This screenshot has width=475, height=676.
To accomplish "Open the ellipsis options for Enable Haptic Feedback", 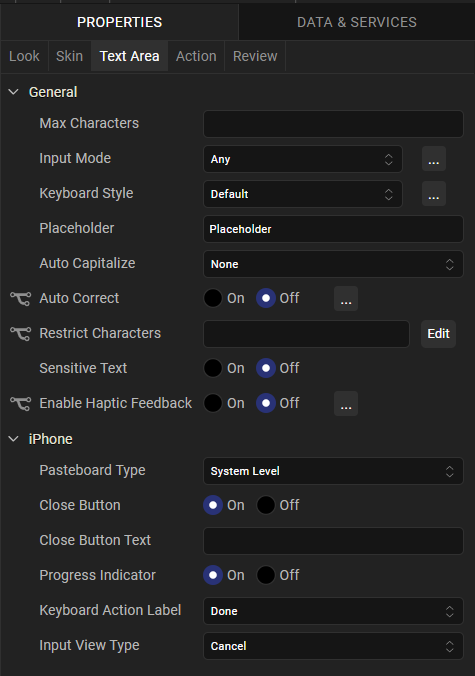I will point(346,404).
